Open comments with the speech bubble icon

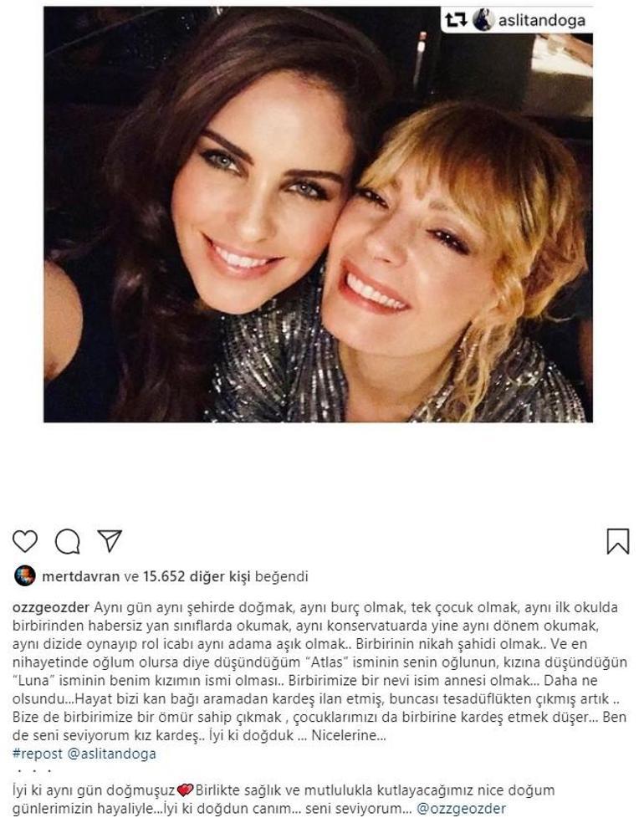click(x=68, y=542)
